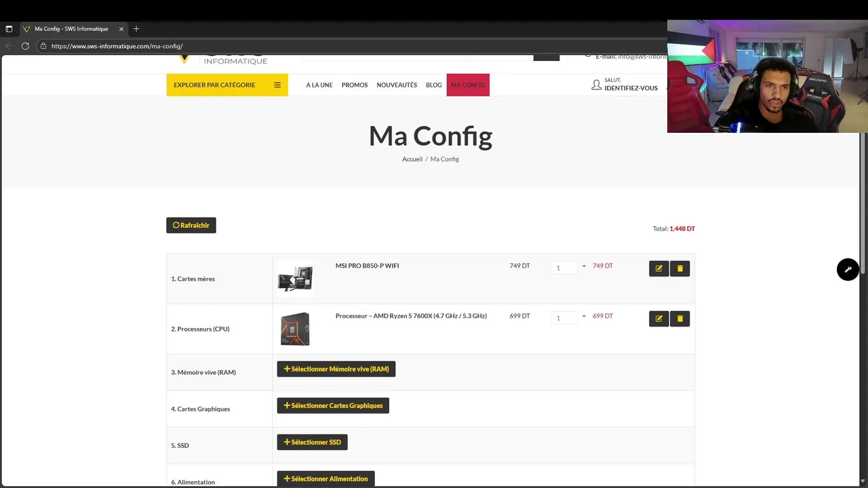Open the A LA UNE menu
This screenshot has width=868, height=488.
coord(319,85)
